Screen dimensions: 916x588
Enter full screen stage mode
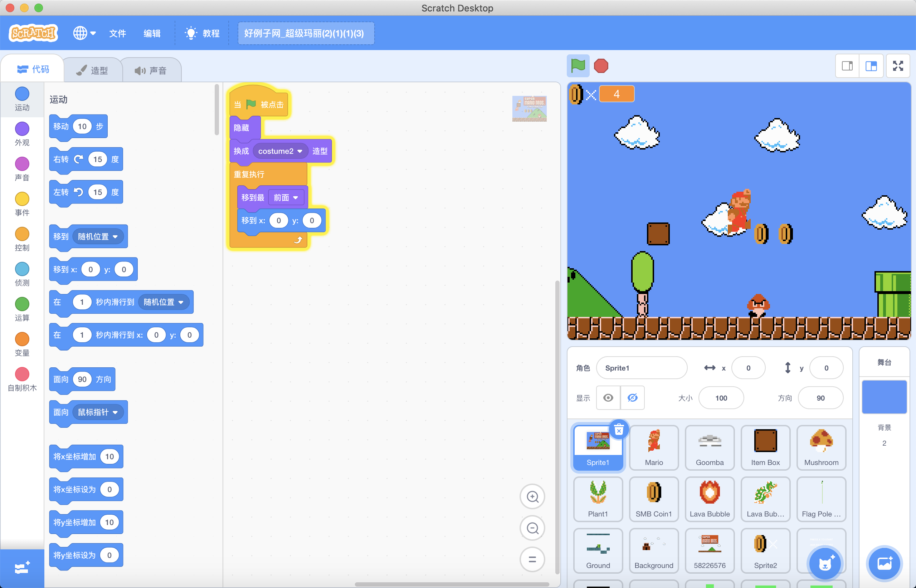pyautogui.click(x=898, y=66)
